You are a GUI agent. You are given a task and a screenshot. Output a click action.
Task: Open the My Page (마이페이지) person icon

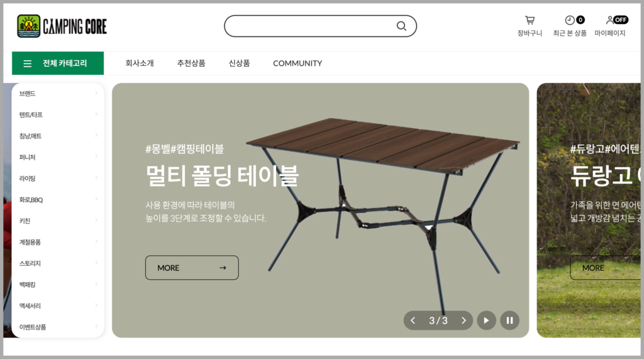(x=609, y=19)
